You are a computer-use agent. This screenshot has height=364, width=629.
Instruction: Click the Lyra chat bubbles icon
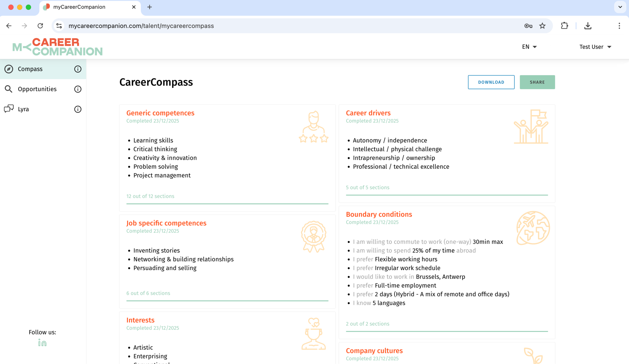9,109
